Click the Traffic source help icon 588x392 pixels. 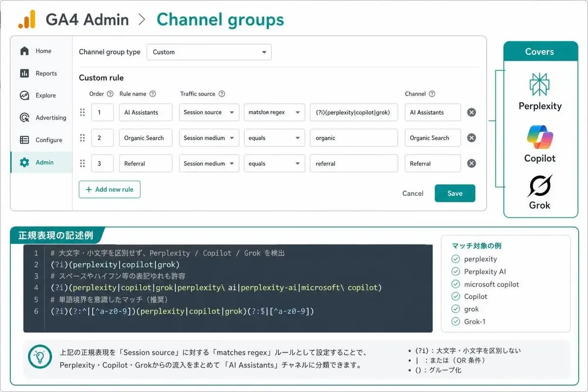pyautogui.click(x=222, y=94)
